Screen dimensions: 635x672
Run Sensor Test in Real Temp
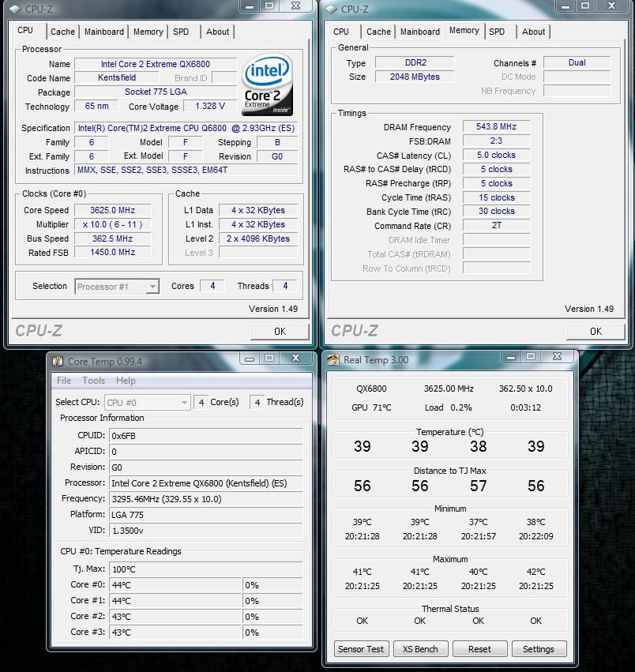[361, 649]
